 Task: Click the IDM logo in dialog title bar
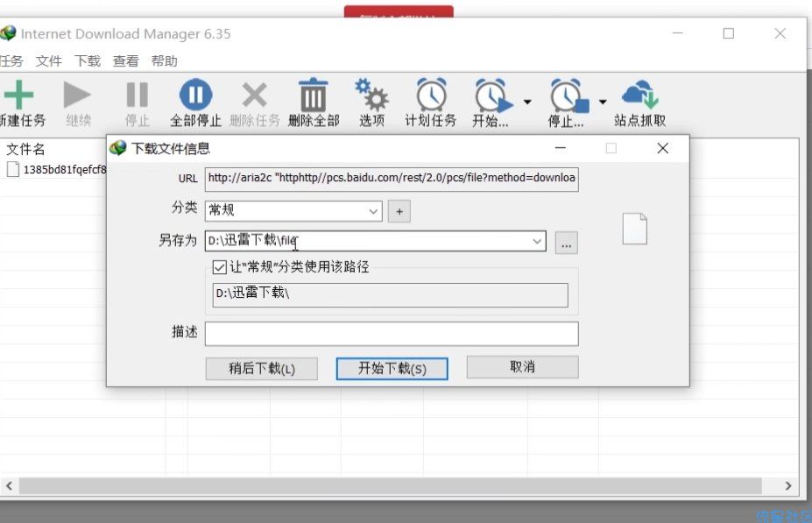[118, 148]
